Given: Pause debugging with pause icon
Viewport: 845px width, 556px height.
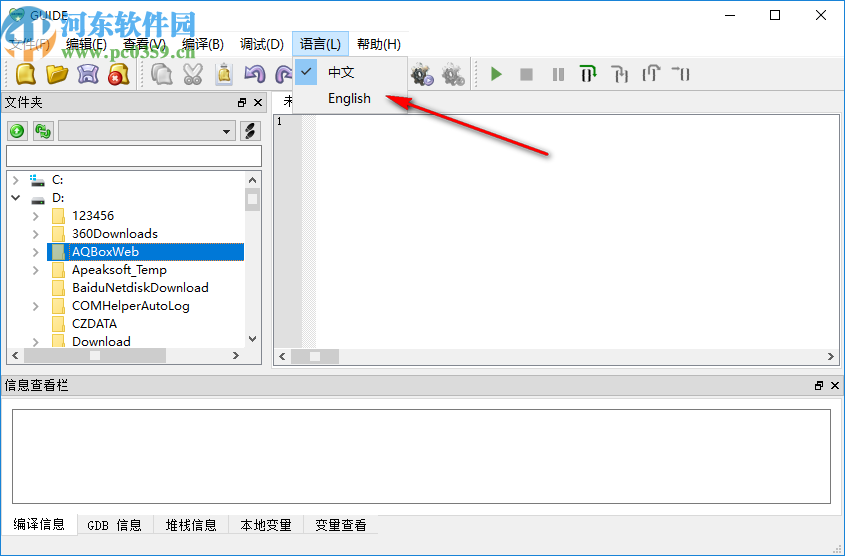Looking at the screenshot, I should click(x=558, y=74).
